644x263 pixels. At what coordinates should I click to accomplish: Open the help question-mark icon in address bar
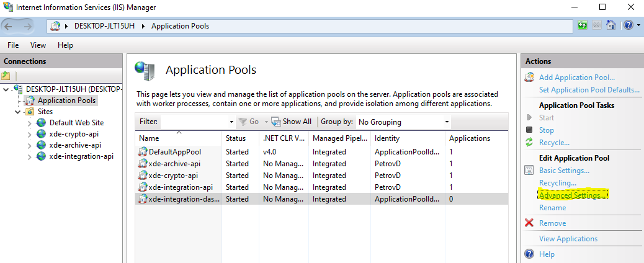click(x=628, y=25)
